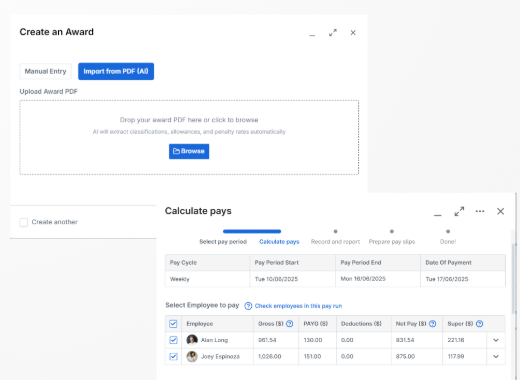Click the Alan Long employee name
Screen dimensions: 520x380
(214, 340)
